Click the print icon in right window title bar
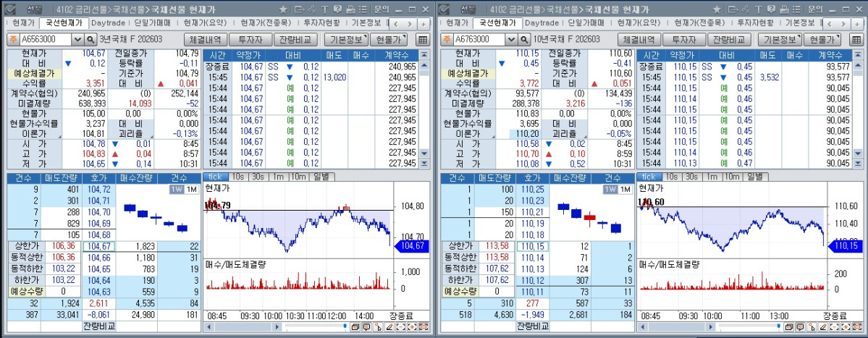 pos(785,9)
